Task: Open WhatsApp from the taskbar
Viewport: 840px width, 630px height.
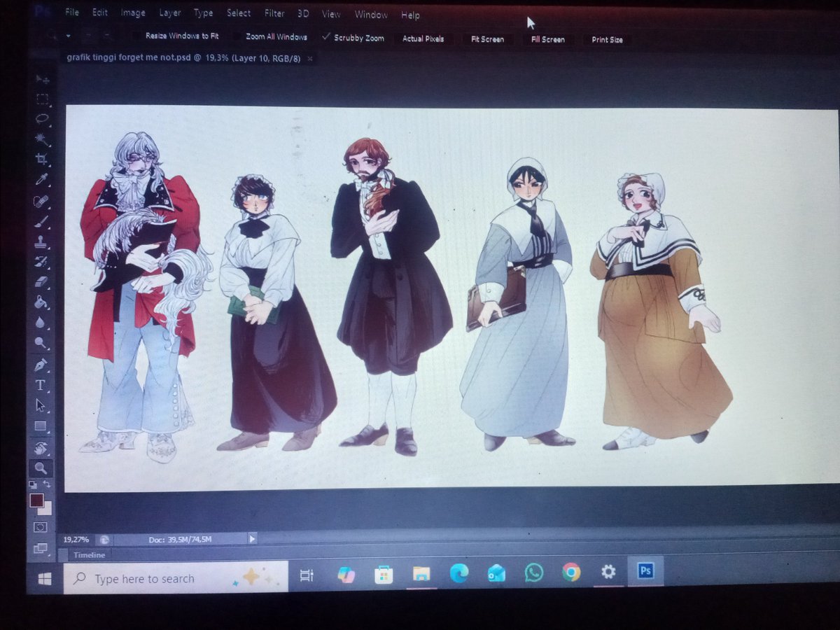Action: (534, 573)
